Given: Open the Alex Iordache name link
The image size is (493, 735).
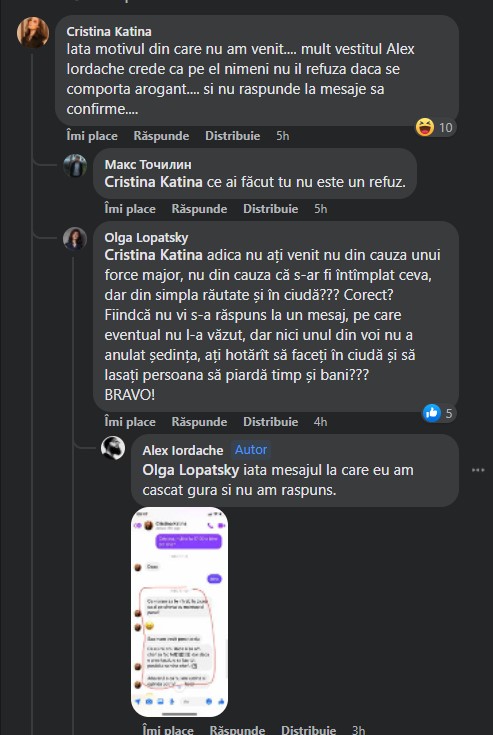Looking at the screenshot, I should click(x=183, y=450).
